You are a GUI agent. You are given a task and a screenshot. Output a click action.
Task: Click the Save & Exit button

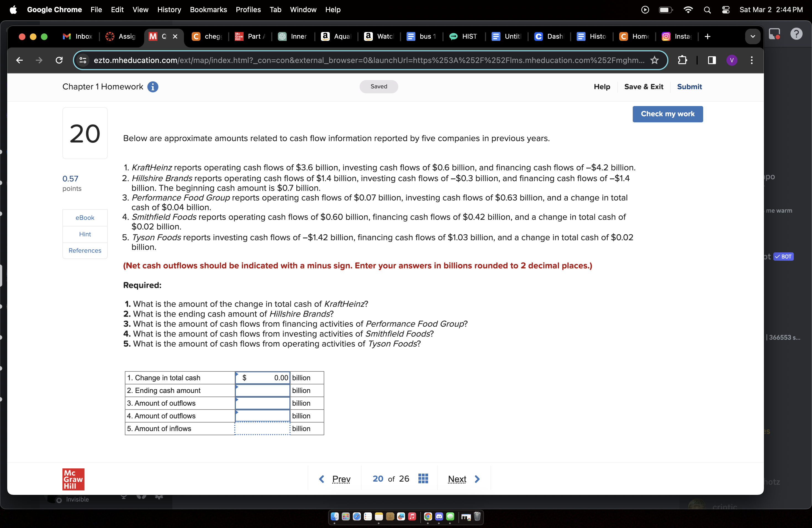click(643, 86)
